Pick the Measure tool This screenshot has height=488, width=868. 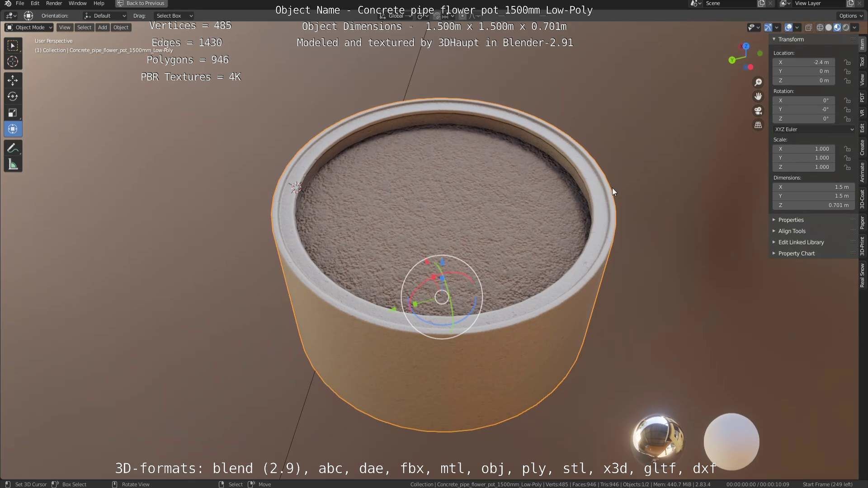pos(13,165)
